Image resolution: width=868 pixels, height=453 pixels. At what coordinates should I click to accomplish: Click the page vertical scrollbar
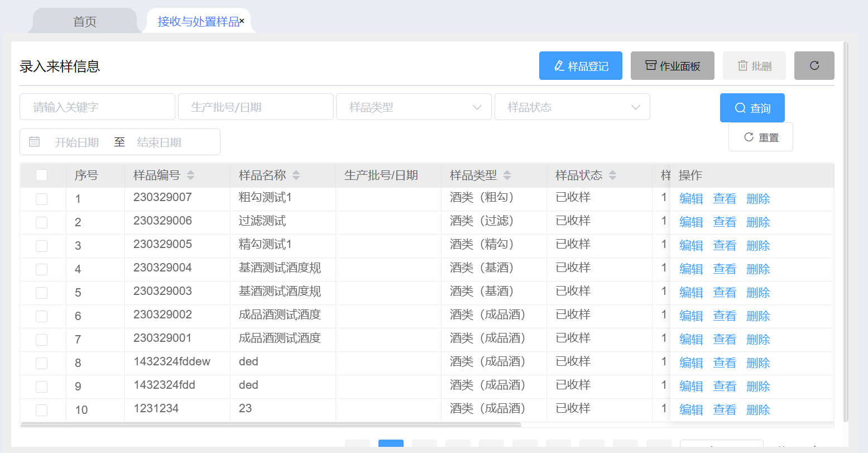point(846,232)
